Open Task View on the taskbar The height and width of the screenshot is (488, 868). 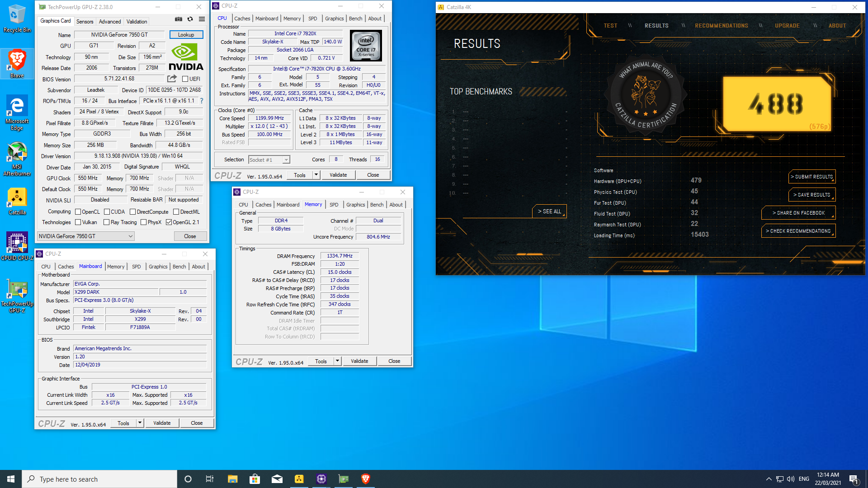210,479
